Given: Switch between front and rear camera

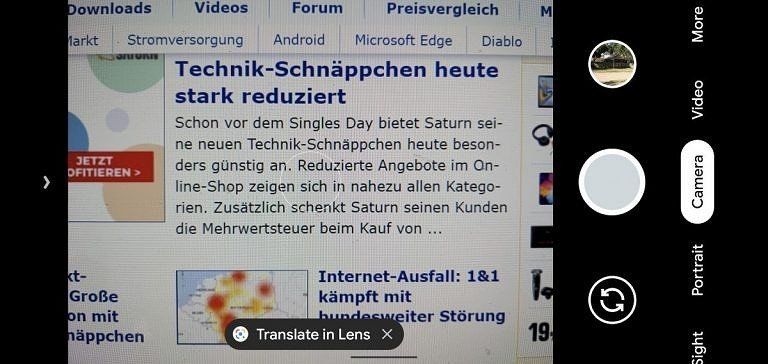Looking at the screenshot, I should [612, 299].
